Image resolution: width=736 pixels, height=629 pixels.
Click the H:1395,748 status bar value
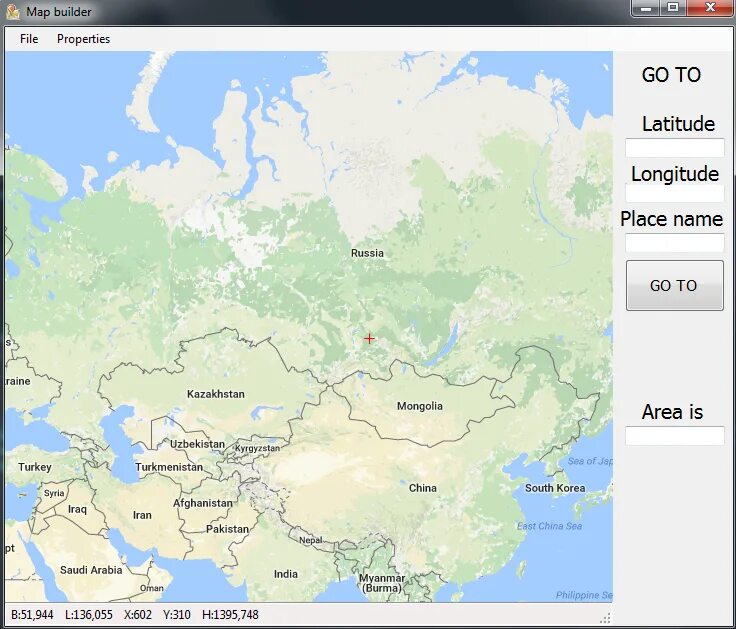(230, 615)
